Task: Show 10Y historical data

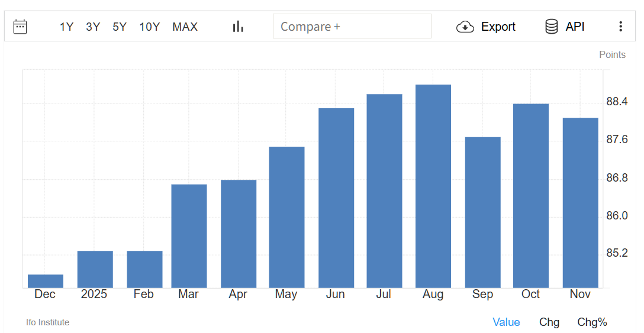Action: coord(150,27)
